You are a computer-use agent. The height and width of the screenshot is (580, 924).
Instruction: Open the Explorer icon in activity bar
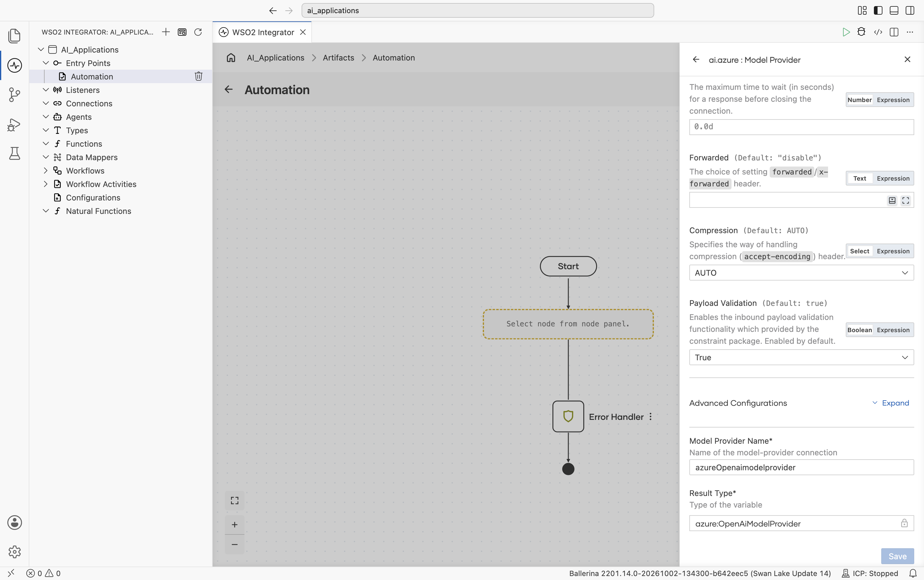15,36
